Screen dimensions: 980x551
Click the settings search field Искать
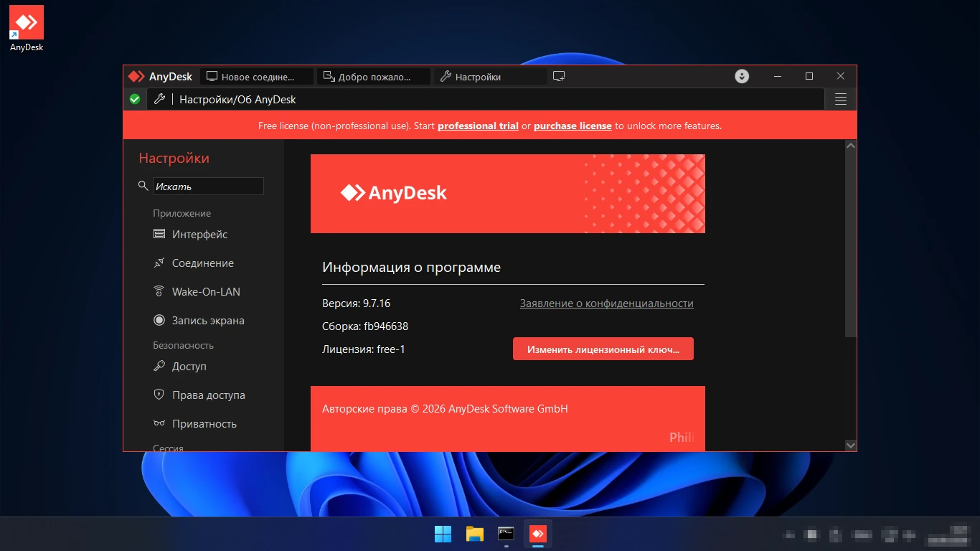tap(208, 187)
